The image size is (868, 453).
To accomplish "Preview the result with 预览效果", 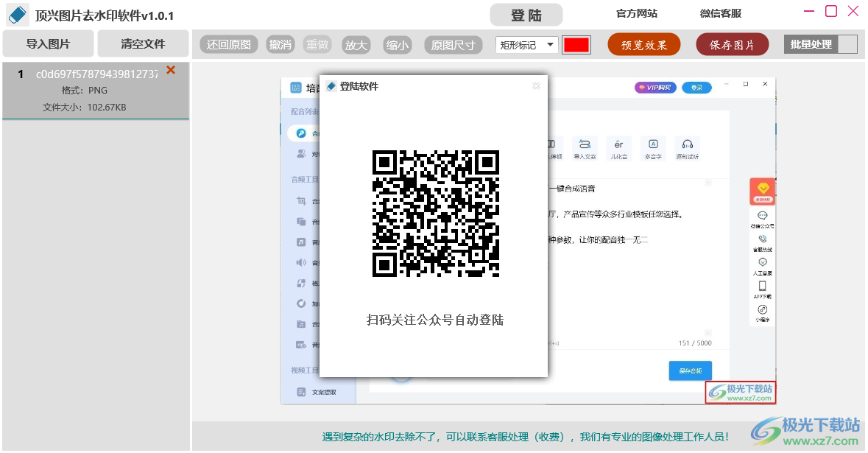I will (643, 45).
